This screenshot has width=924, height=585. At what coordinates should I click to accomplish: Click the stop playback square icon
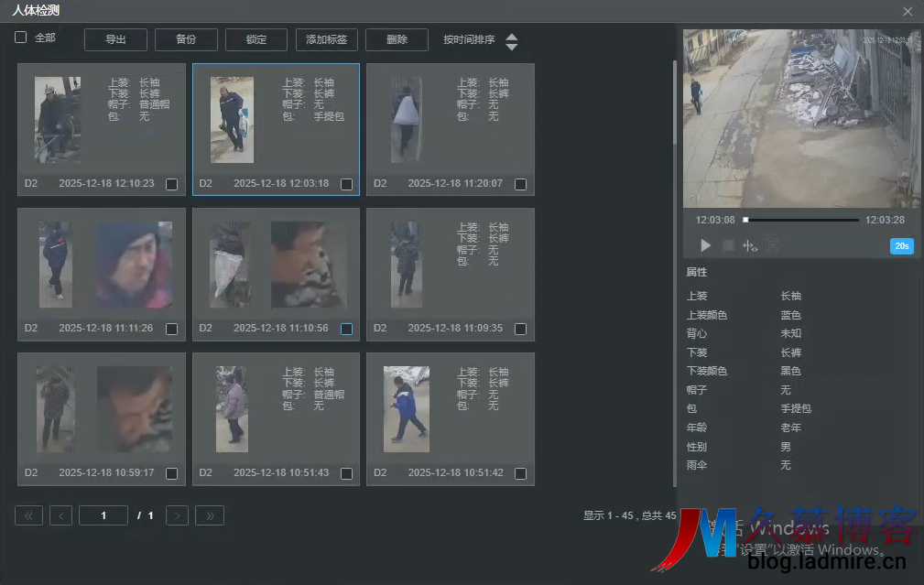tap(729, 245)
